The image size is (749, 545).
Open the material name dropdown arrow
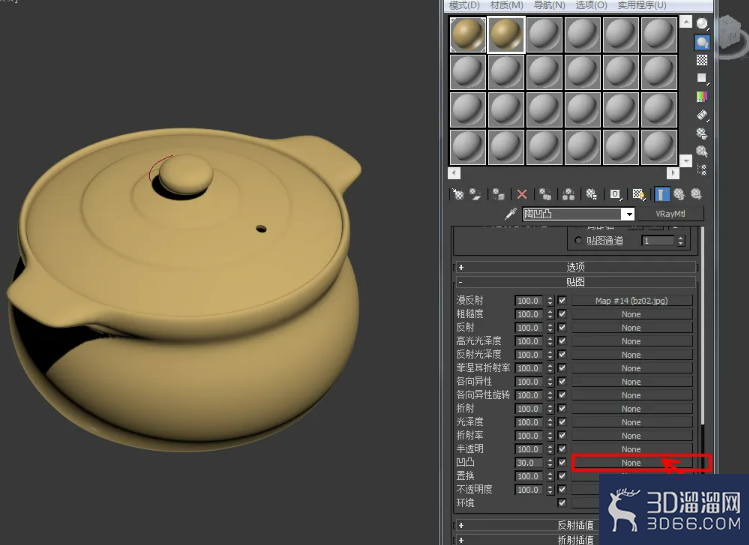click(x=629, y=214)
